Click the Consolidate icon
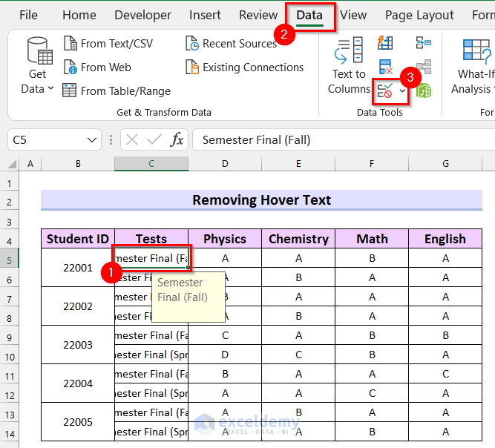Image resolution: width=495 pixels, height=448 pixels. 424,43
